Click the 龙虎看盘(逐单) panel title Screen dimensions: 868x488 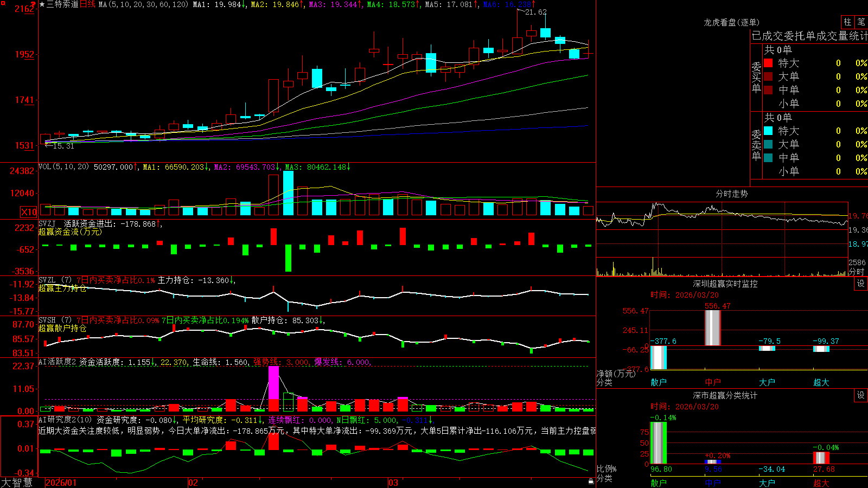(731, 22)
